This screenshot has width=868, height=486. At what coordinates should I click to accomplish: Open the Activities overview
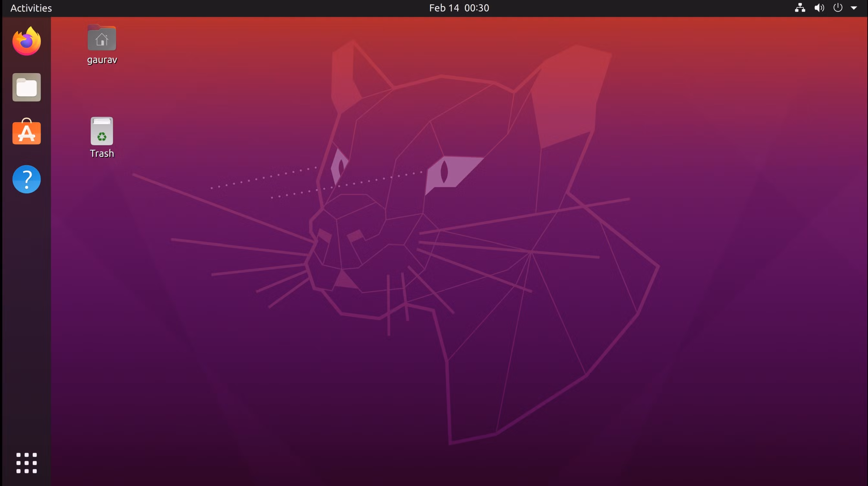pyautogui.click(x=31, y=8)
